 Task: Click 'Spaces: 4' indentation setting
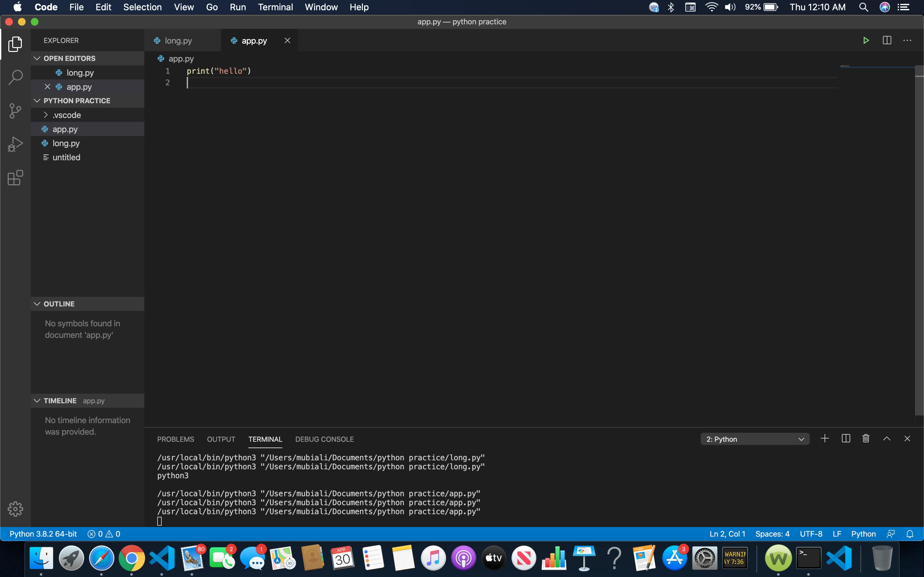pyautogui.click(x=772, y=534)
